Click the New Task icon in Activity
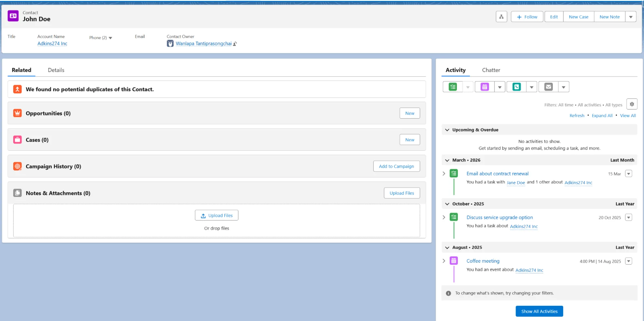Viewport: 644px width, 321px height. tap(453, 87)
